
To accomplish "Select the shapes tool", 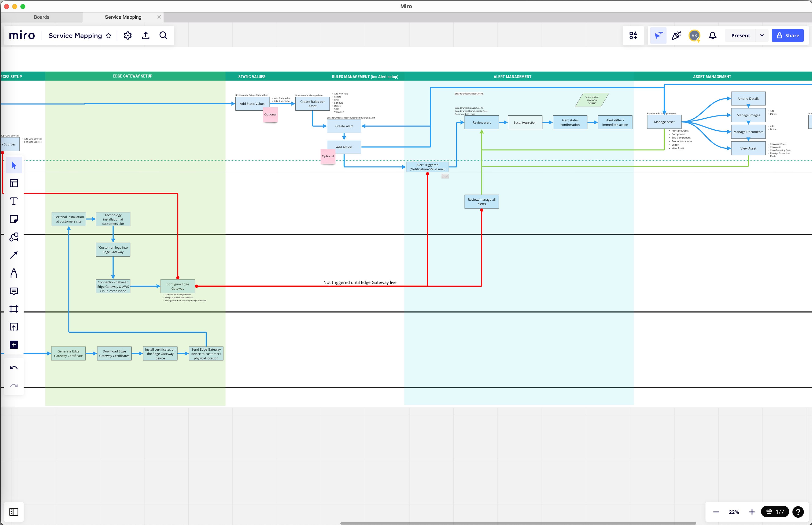I will 14,237.
